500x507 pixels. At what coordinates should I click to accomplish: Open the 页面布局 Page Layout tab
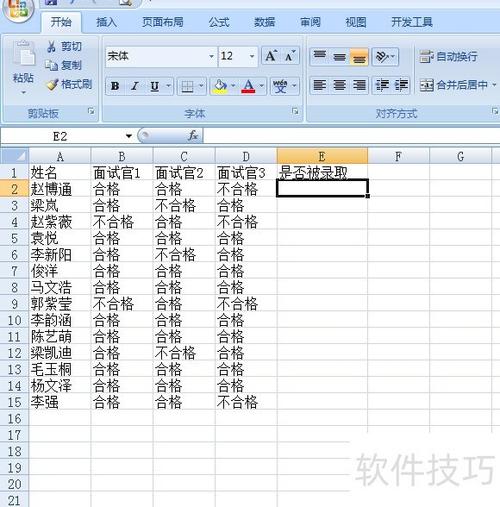pos(163,22)
